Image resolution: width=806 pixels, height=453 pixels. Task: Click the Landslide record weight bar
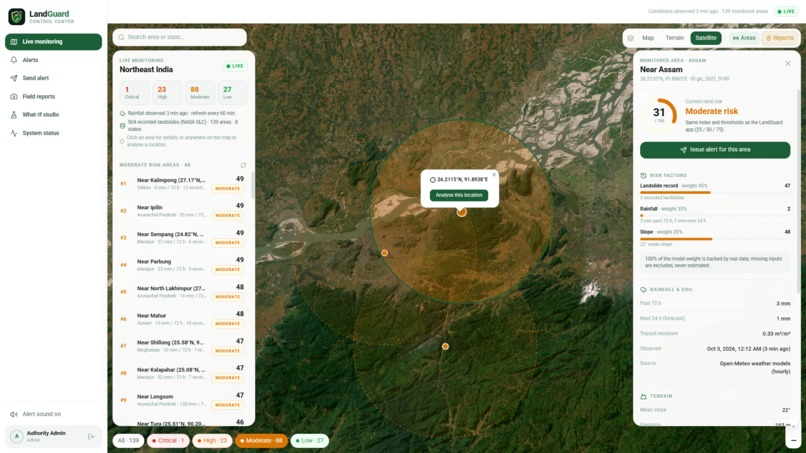tap(715, 192)
